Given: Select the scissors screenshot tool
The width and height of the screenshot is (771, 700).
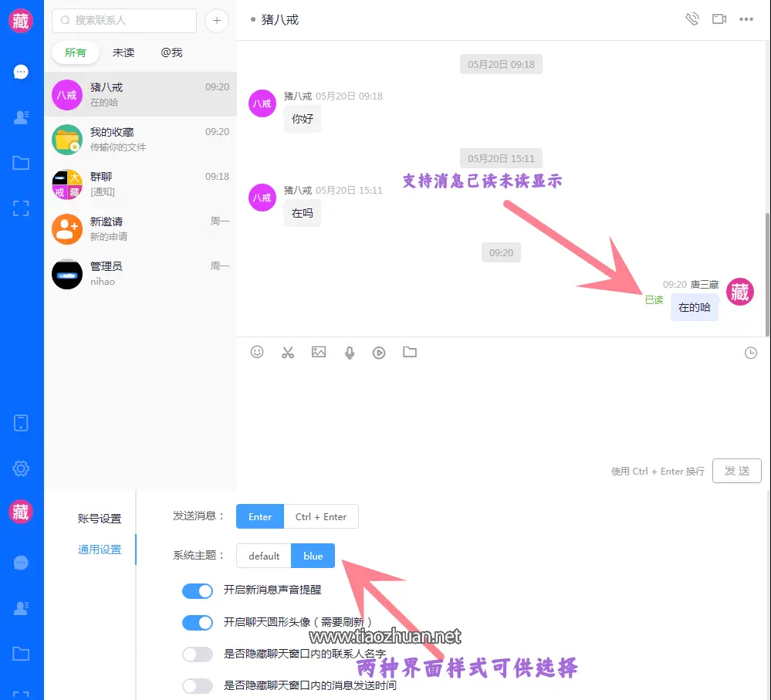Looking at the screenshot, I should (x=288, y=352).
